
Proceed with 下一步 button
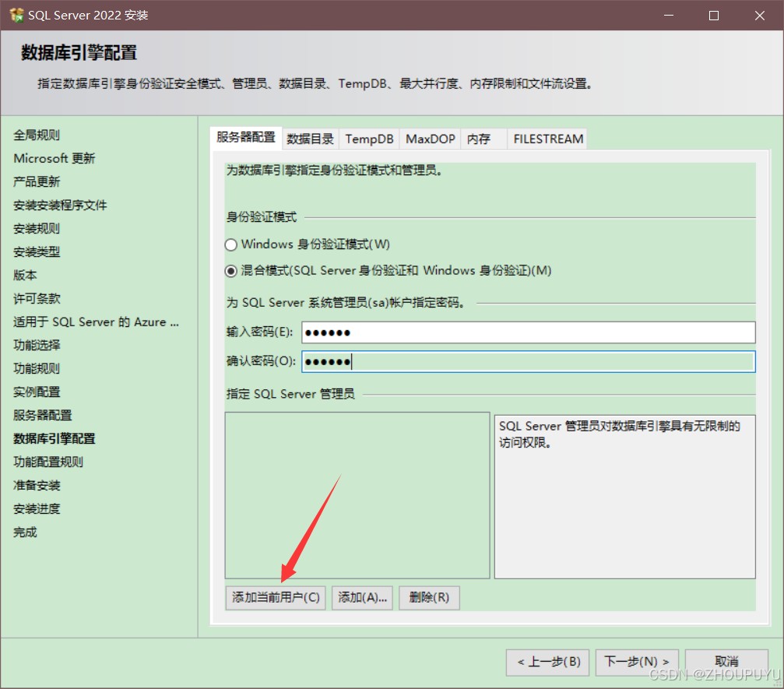click(637, 662)
